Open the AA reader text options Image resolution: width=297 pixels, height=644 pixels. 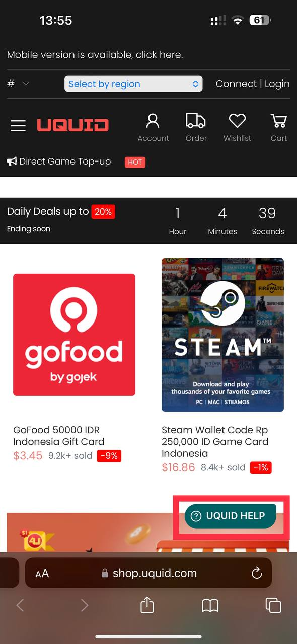42,573
